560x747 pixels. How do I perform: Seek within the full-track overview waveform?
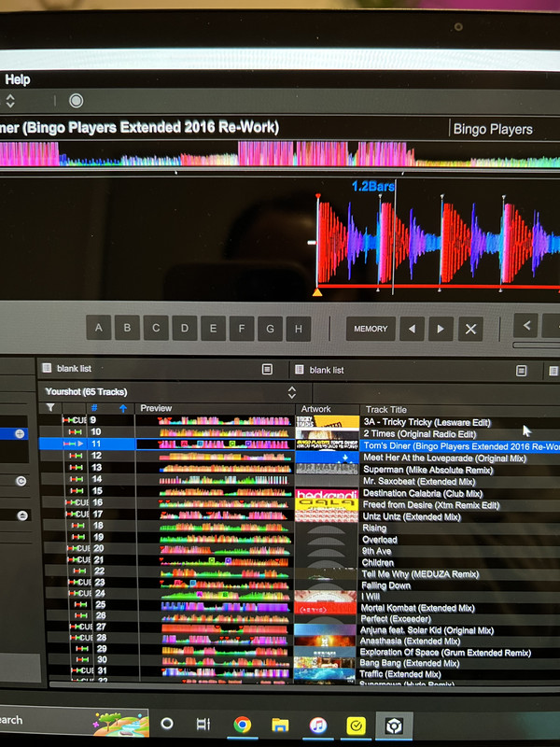[x=280, y=154]
